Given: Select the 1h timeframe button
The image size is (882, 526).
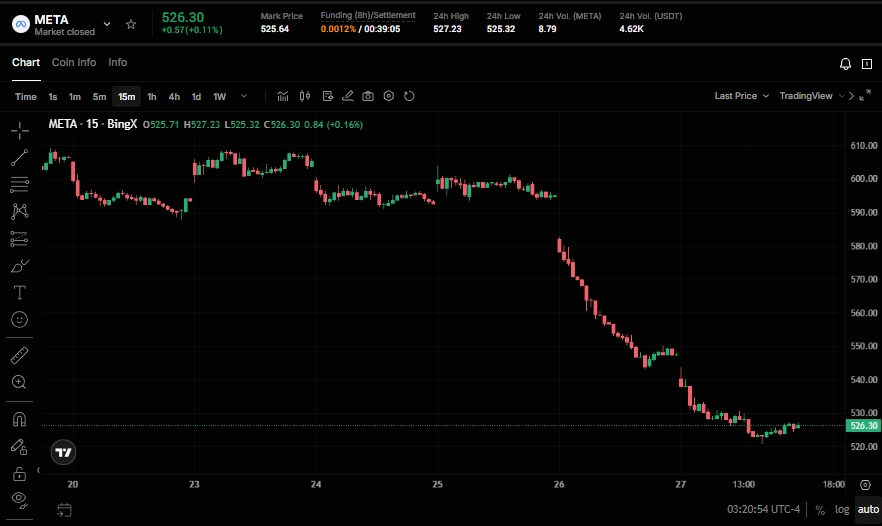Looking at the screenshot, I should (x=152, y=96).
